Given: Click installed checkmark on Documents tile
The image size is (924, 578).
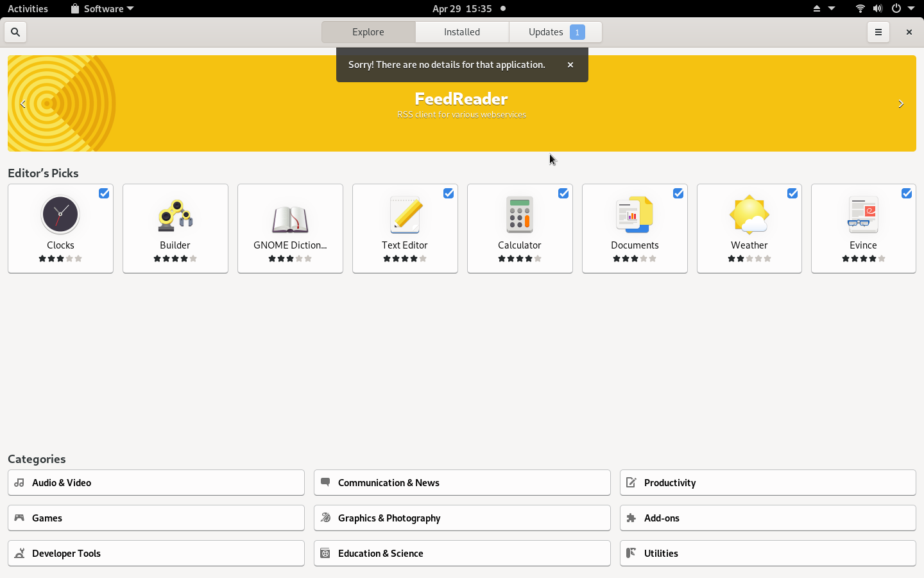Looking at the screenshot, I should 678,193.
